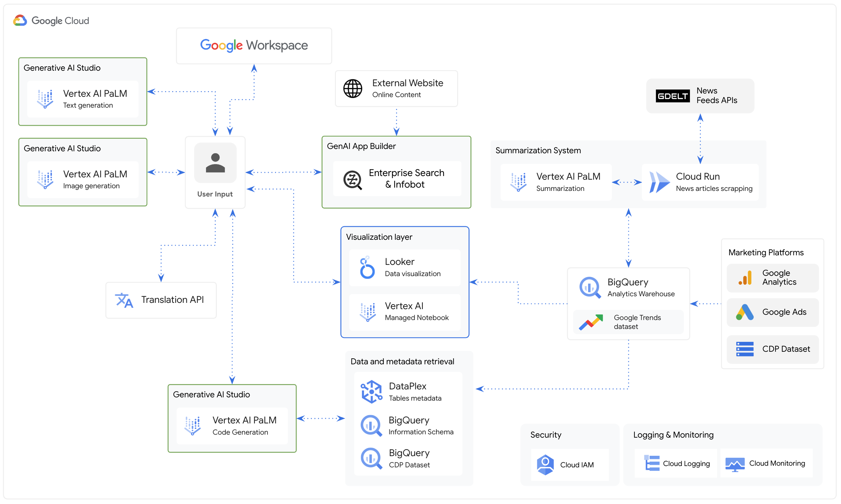Click the Google Analytics icon

[745, 278]
